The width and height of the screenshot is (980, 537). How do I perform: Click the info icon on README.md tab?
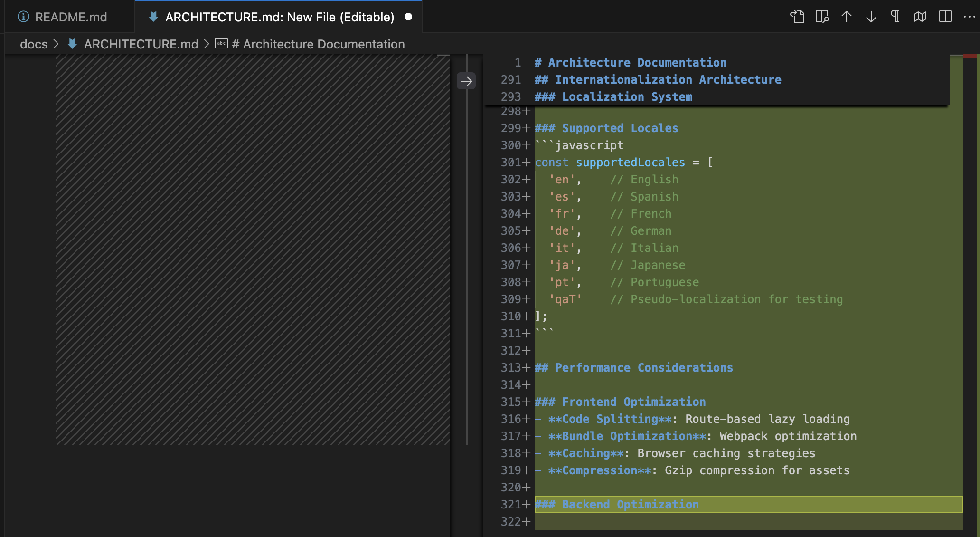23,17
